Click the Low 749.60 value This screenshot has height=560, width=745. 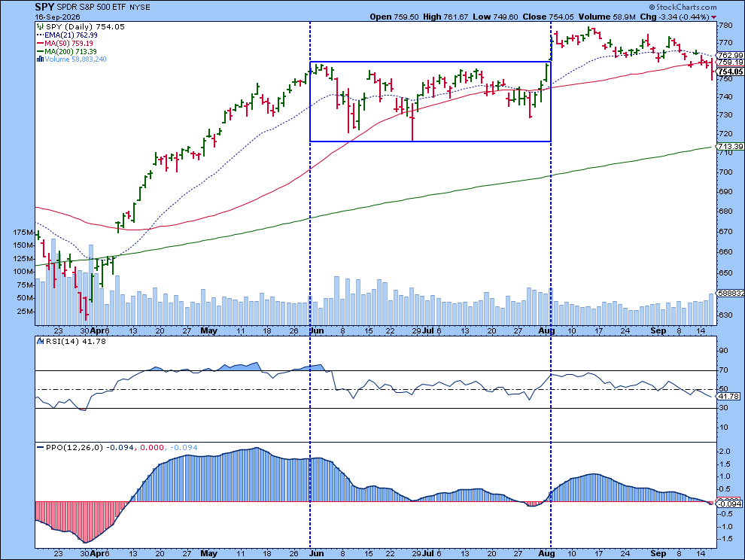point(496,17)
